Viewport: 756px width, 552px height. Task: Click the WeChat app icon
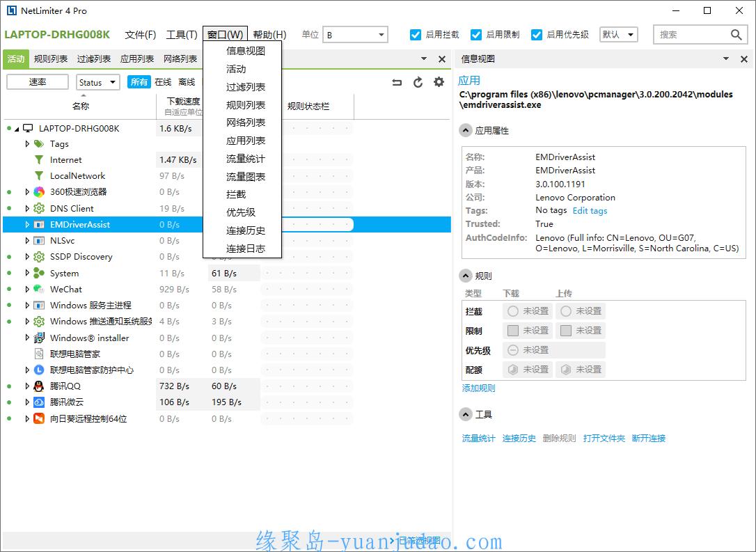(39, 290)
